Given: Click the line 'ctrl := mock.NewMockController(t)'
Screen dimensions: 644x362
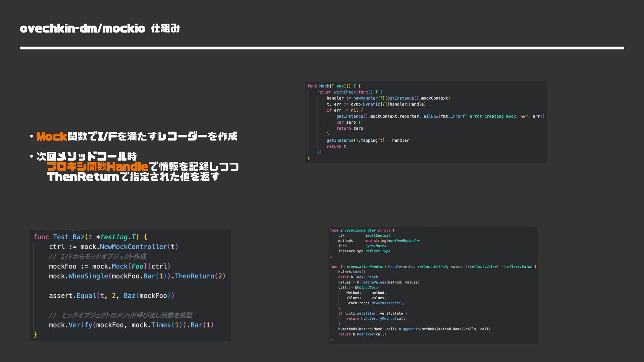Looking at the screenshot, I should pyautogui.click(x=114, y=247).
